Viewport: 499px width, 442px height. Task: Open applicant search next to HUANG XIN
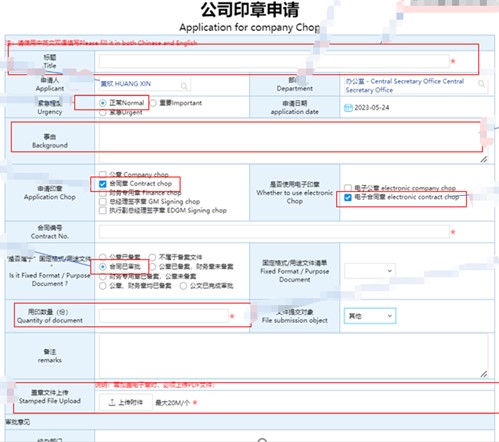click(x=184, y=86)
